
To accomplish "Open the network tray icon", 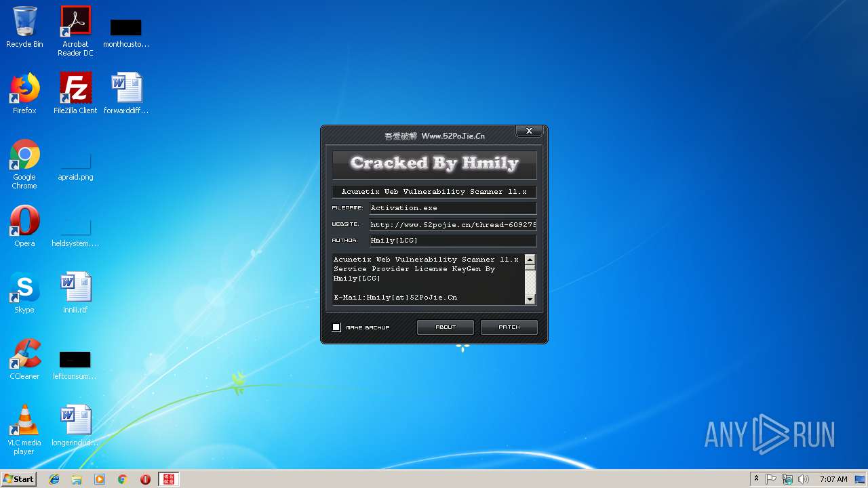I will point(787,479).
